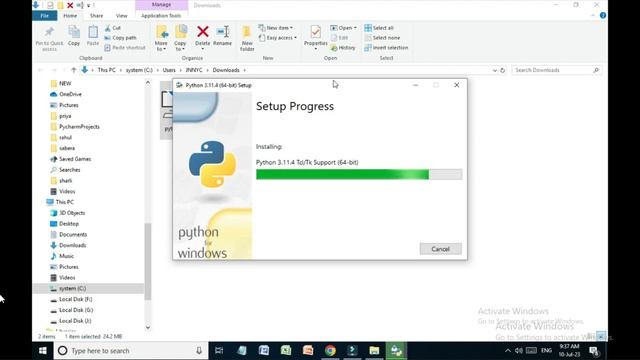
Task: Click the taskbar search box
Action: (x=131, y=351)
